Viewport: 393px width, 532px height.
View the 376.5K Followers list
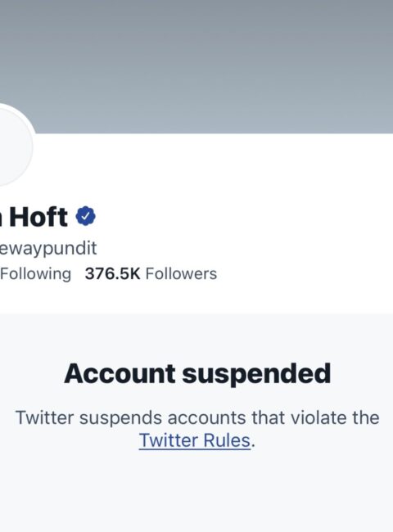click(x=151, y=274)
